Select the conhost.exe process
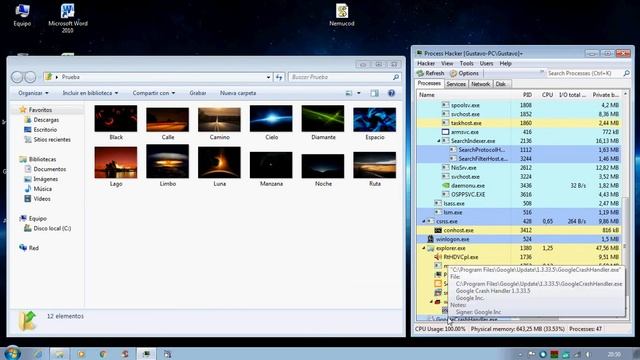This screenshot has height=360, width=640. pyautogui.click(x=519, y=231)
